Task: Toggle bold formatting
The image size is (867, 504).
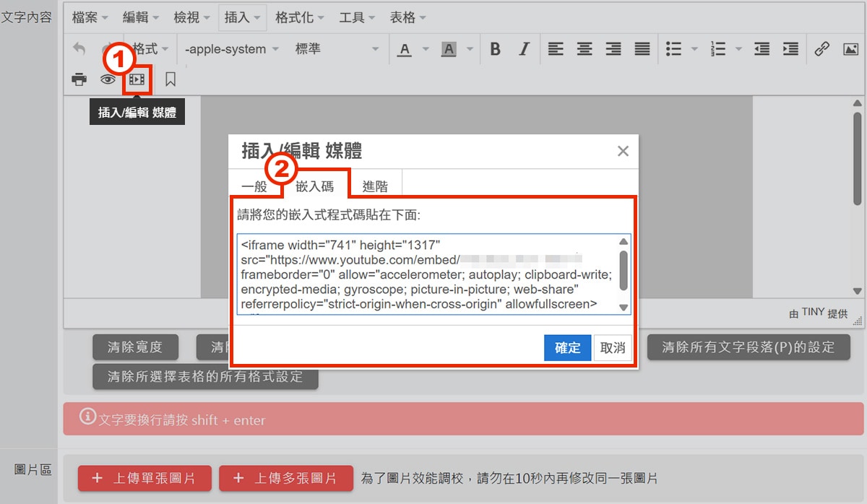Action: [495, 49]
